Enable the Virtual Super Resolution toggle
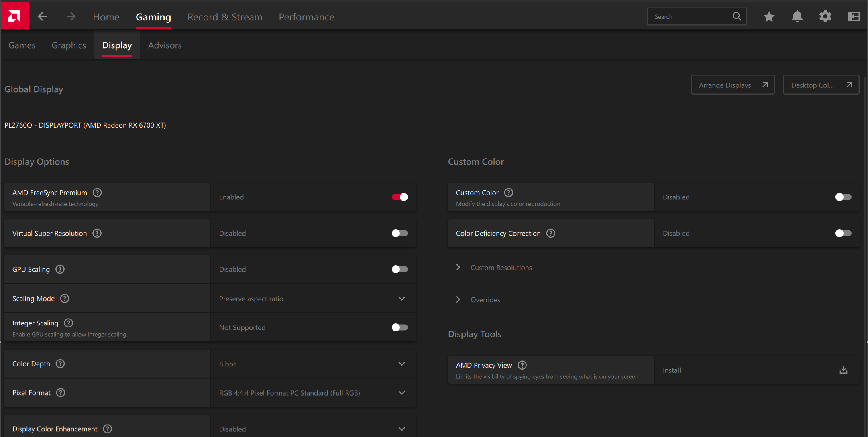868x437 pixels. [x=399, y=233]
